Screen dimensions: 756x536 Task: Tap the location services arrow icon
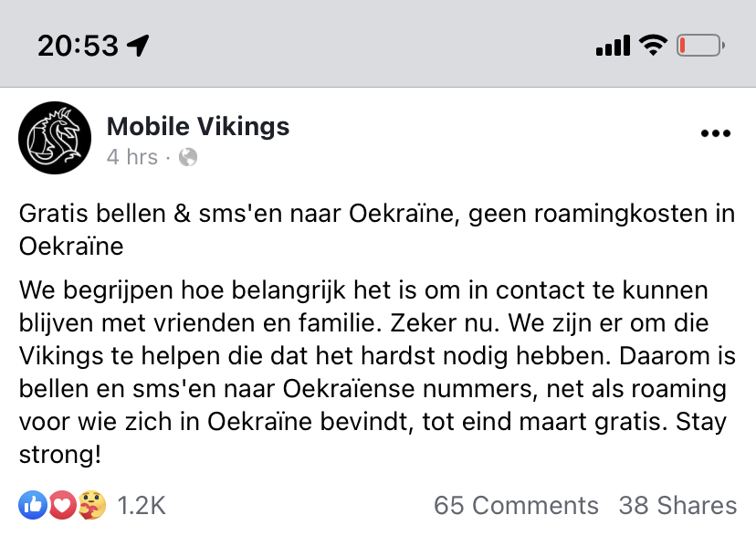click(139, 45)
